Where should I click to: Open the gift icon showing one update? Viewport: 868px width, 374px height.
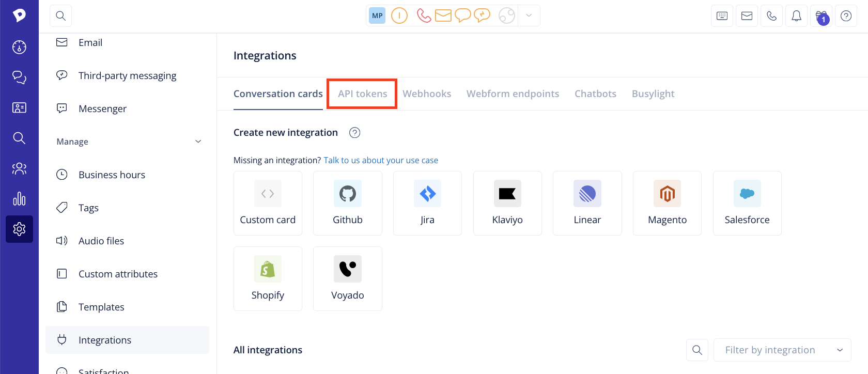(x=821, y=16)
